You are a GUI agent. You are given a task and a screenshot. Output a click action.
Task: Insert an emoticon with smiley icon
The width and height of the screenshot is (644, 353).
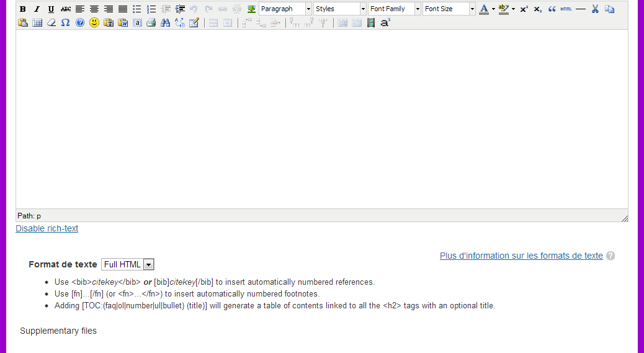coord(94,23)
